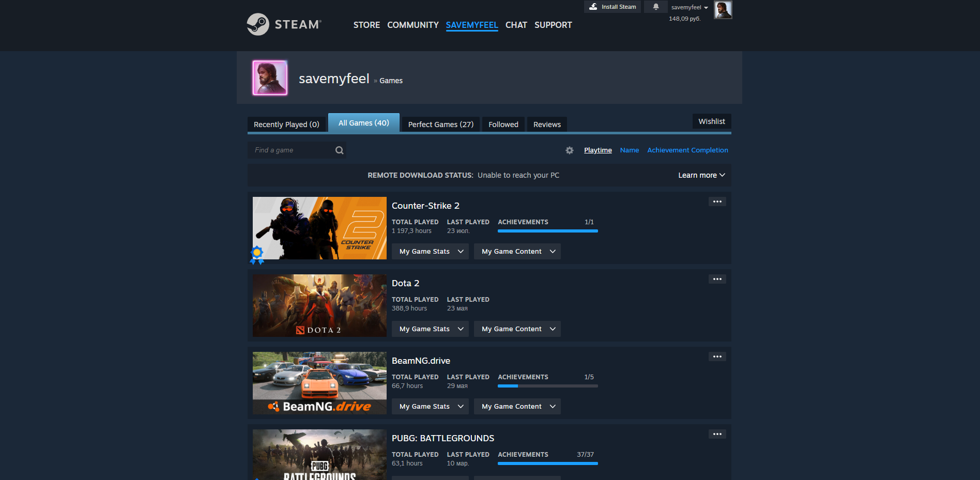
Task: Click the Install Steam download icon
Action: [x=593, y=7]
